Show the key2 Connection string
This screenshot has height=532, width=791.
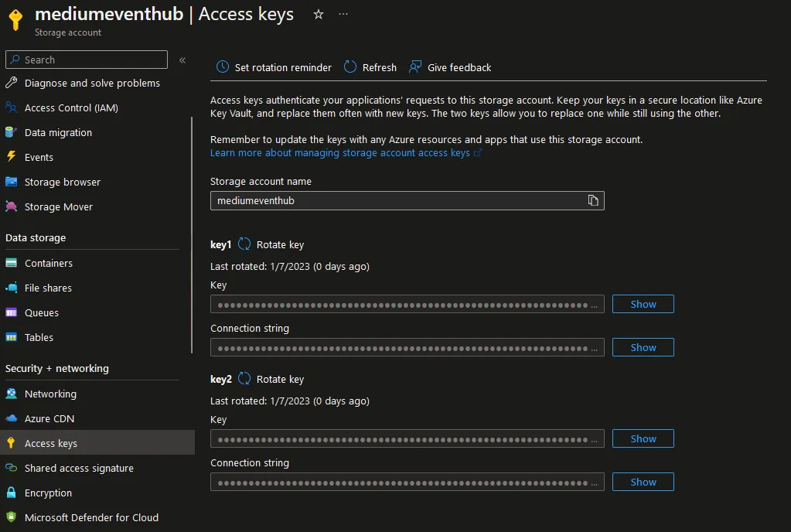coord(643,482)
